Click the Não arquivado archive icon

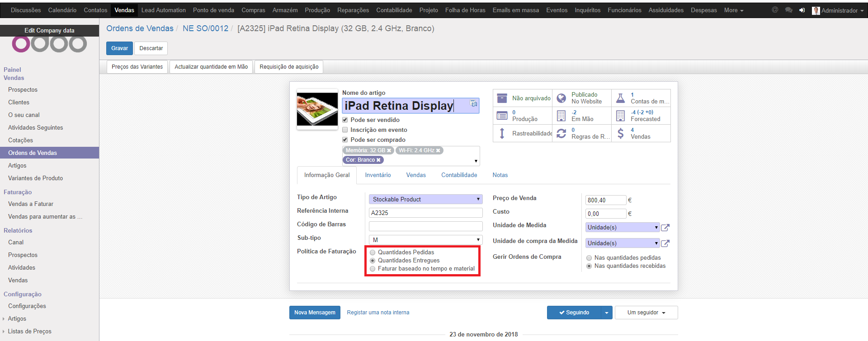point(502,98)
